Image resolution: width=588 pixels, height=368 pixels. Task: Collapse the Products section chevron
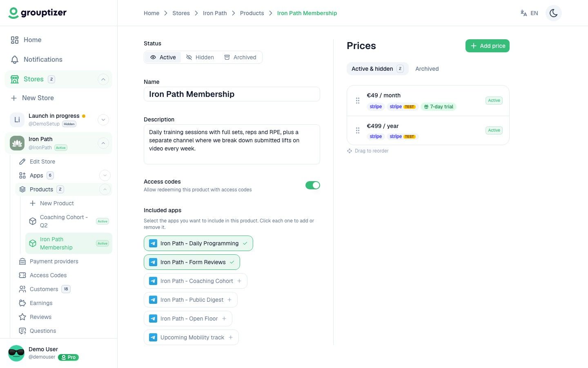click(105, 189)
